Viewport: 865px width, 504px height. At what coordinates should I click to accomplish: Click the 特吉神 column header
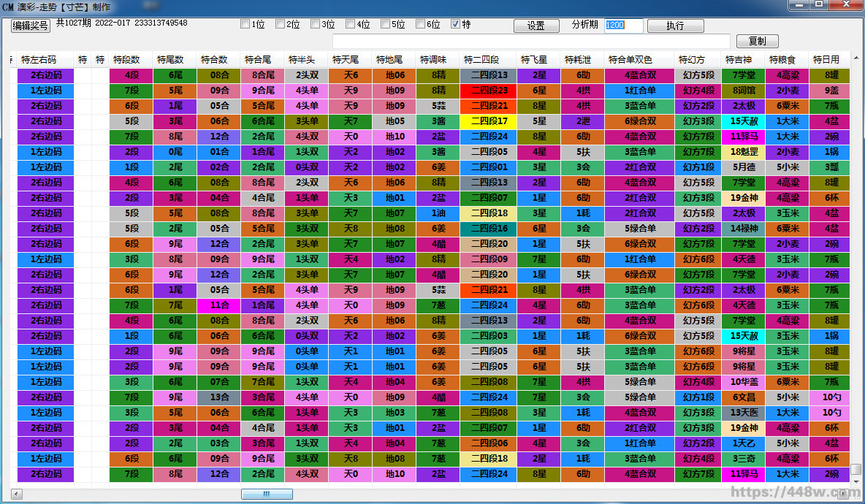click(741, 59)
